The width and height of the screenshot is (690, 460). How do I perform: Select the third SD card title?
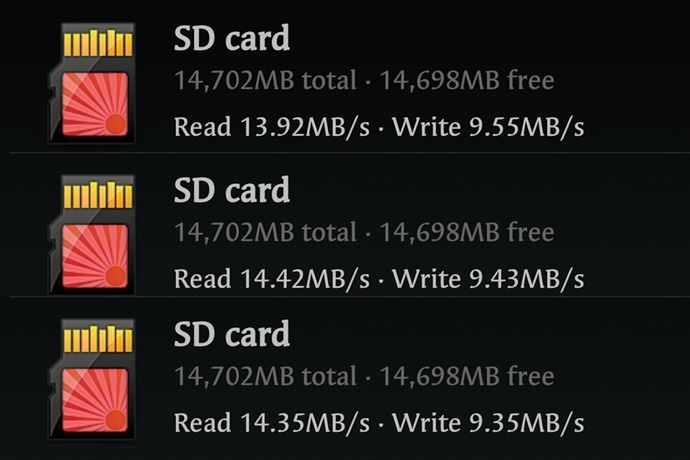click(232, 335)
